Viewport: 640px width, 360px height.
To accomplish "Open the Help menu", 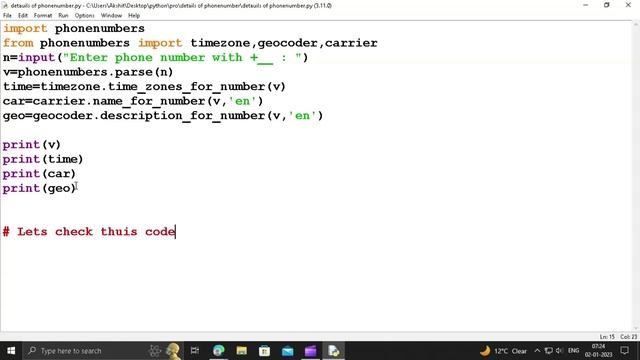I will tap(134, 16).
